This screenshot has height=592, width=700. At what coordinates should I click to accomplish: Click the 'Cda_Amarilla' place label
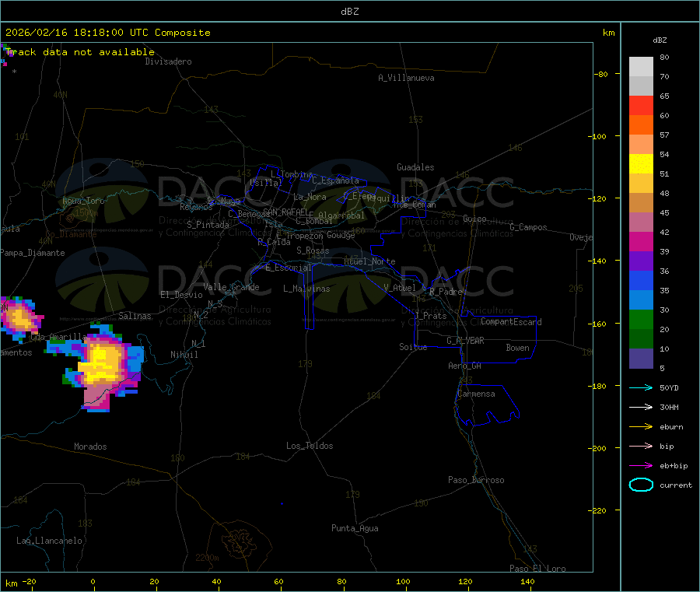tap(58, 337)
